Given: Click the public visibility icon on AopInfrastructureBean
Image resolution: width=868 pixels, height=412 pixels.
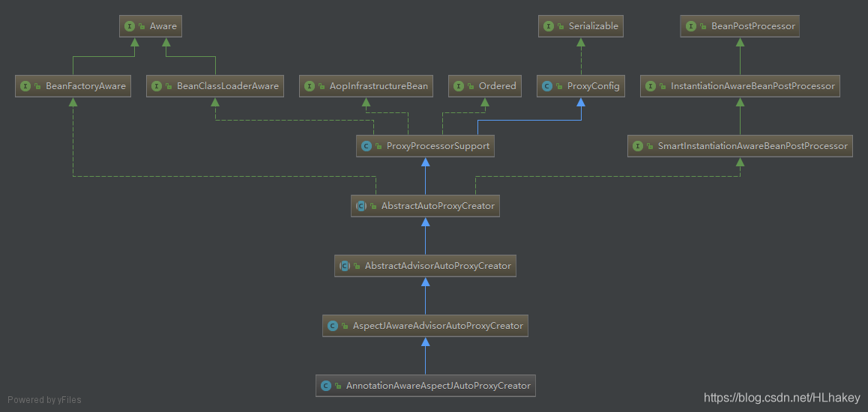Looking at the screenshot, I should 322,87.
